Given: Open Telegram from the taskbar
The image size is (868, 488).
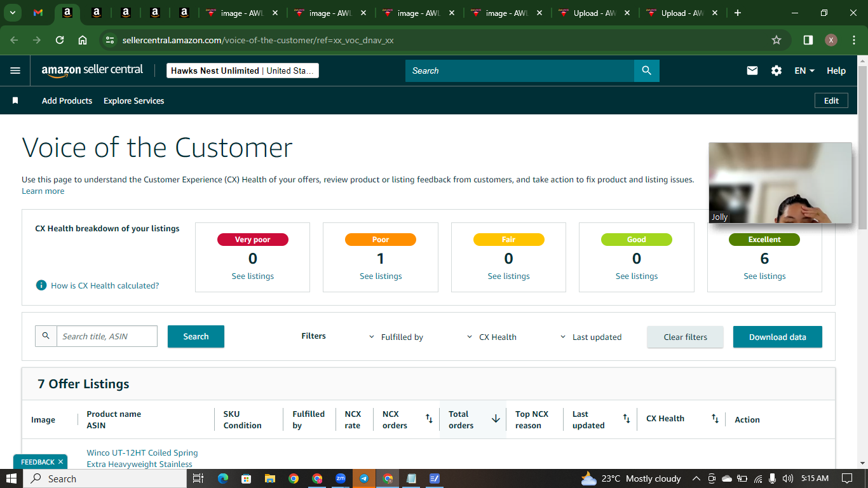Looking at the screenshot, I should coord(364,478).
